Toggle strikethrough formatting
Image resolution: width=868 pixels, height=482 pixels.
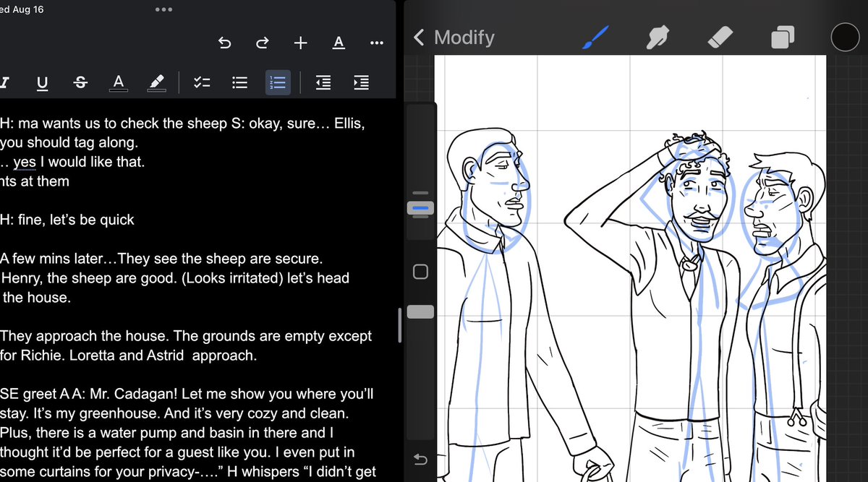coord(80,83)
